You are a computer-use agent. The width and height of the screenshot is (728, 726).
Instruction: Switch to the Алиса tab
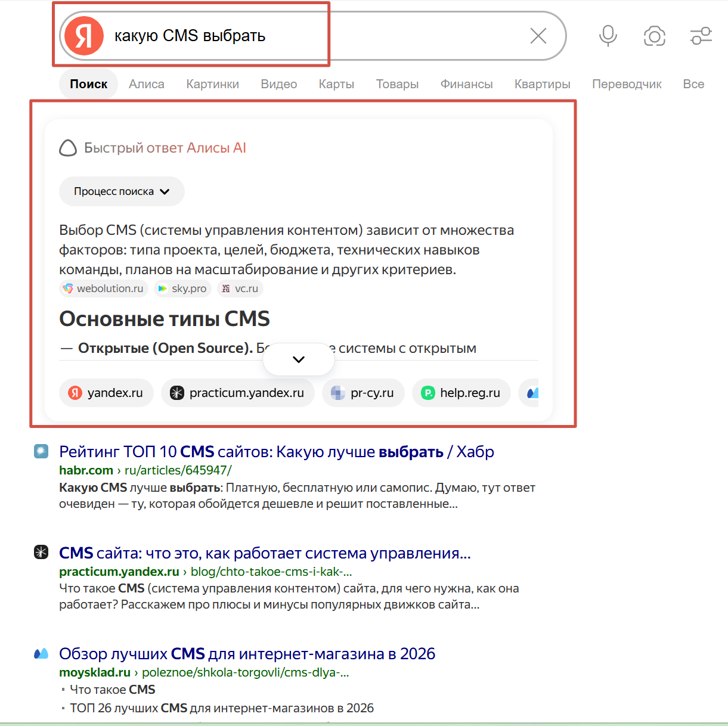(147, 84)
